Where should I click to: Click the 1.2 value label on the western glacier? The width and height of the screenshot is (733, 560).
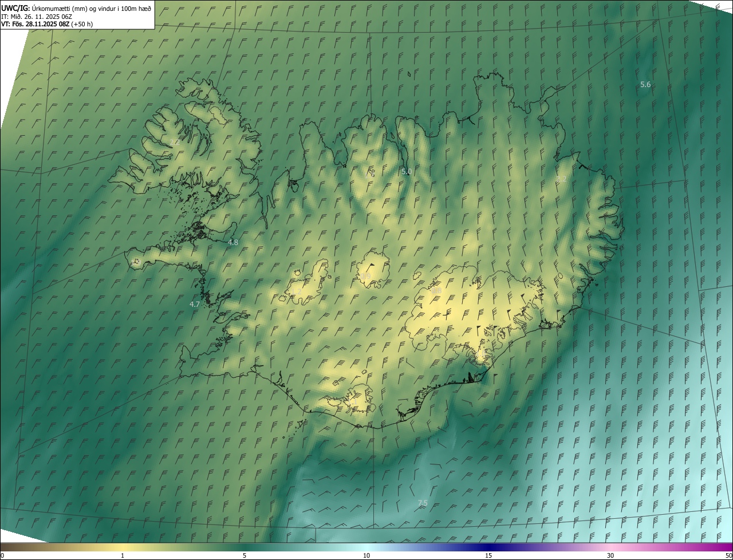pyautogui.click(x=296, y=291)
